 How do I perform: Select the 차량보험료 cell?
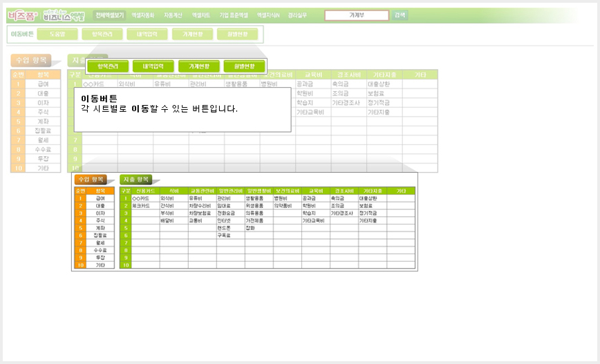tap(202, 213)
